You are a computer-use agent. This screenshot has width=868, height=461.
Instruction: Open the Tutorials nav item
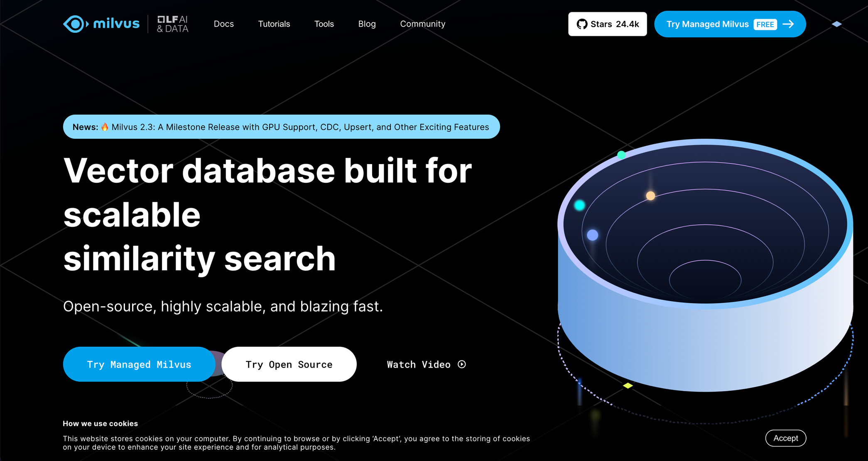click(274, 24)
